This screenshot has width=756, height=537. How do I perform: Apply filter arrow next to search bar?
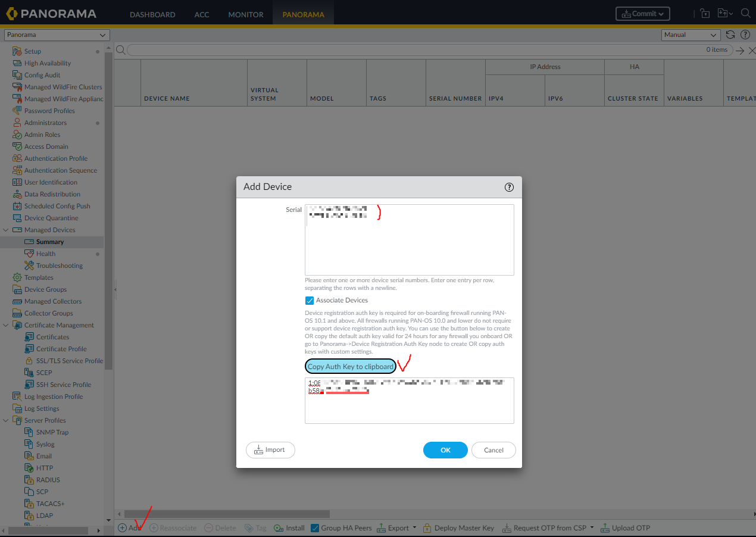pos(740,51)
